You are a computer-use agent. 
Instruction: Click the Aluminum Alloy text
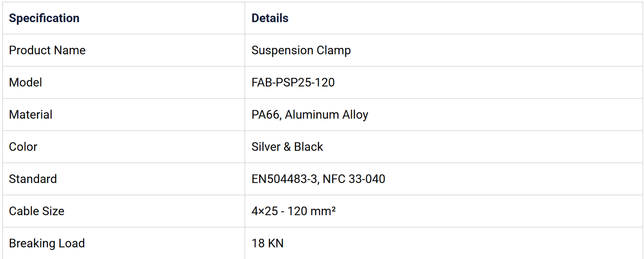click(x=326, y=115)
